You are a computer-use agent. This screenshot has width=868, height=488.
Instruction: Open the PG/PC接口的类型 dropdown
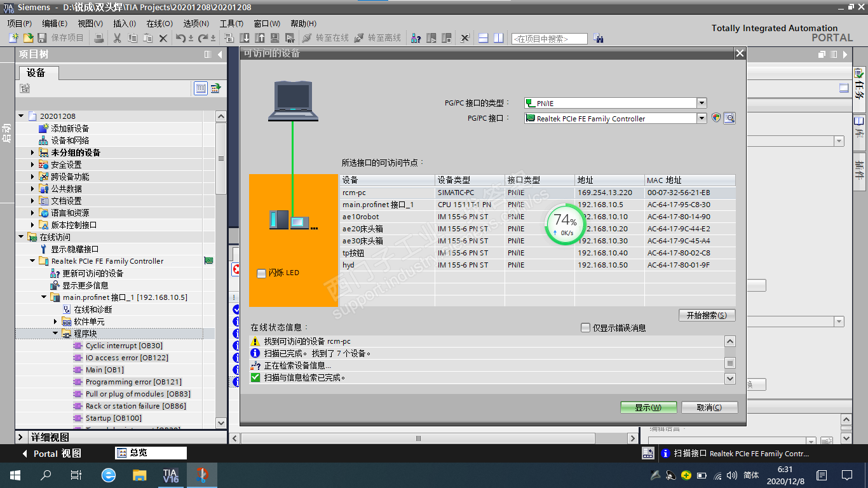point(702,103)
